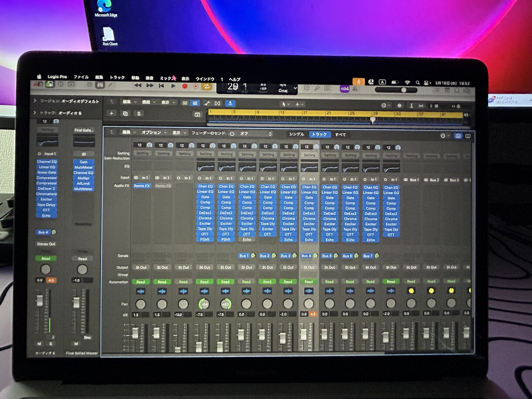This screenshot has height=399, width=532.
Task: Toggle the yellow Cycle mode button
Action: (207, 86)
